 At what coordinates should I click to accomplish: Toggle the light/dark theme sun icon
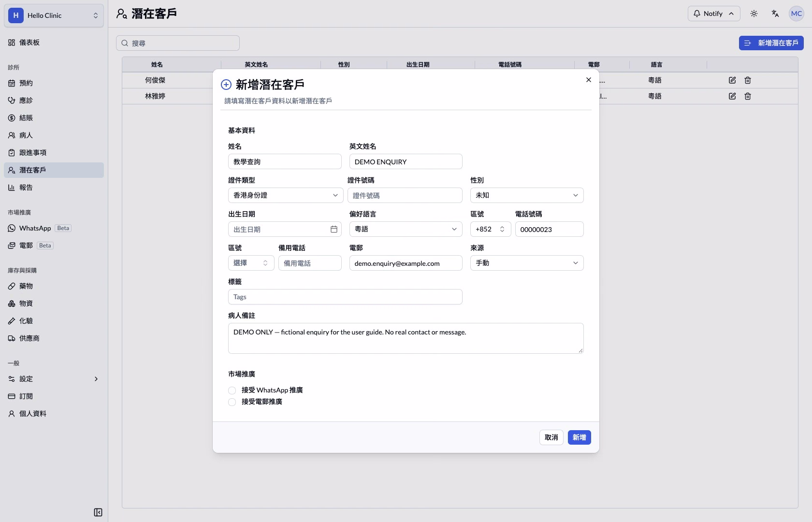click(754, 14)
